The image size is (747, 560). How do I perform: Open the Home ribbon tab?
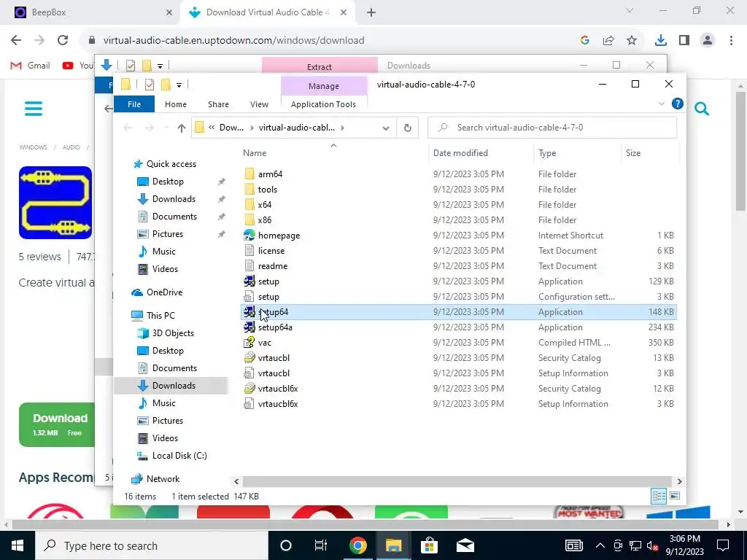point(176,104)
